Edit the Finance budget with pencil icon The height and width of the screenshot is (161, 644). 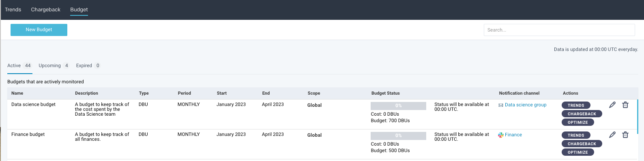612,135
